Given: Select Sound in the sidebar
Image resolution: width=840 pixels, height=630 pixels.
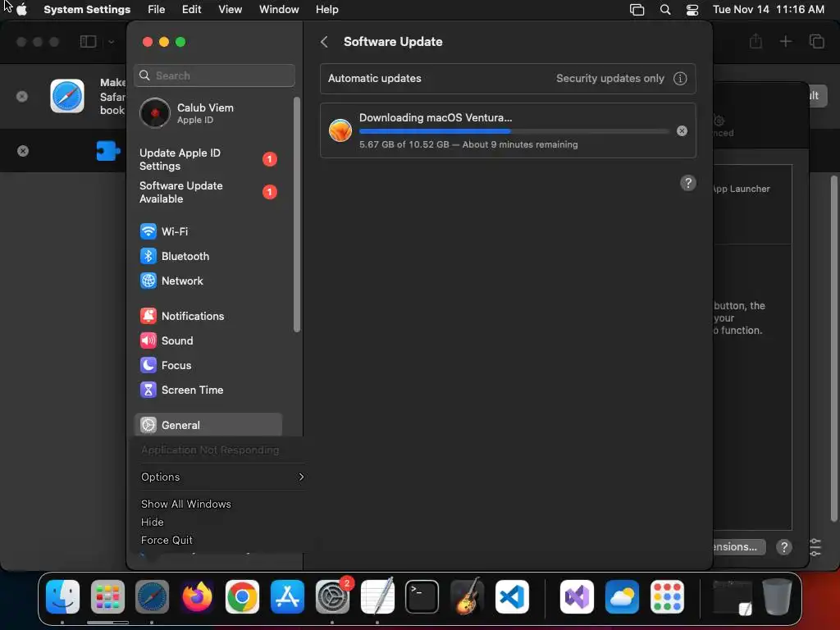Looking at the screenshot, I should point(208,340).
